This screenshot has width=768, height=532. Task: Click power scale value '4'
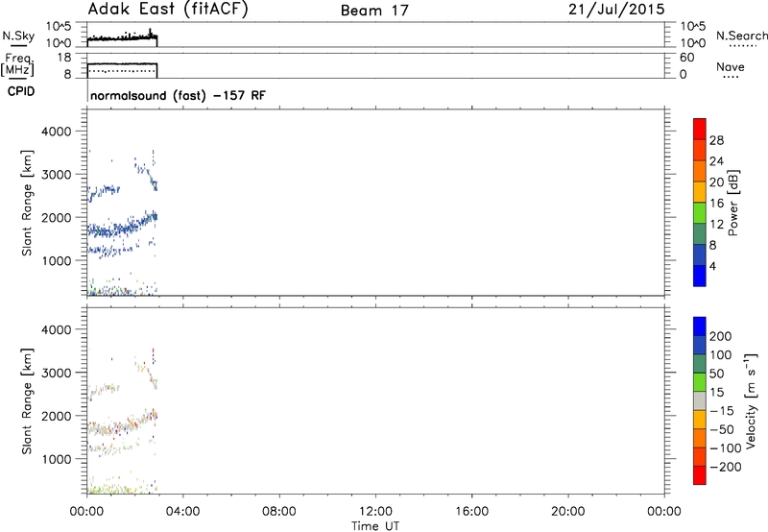click(712, 266)
